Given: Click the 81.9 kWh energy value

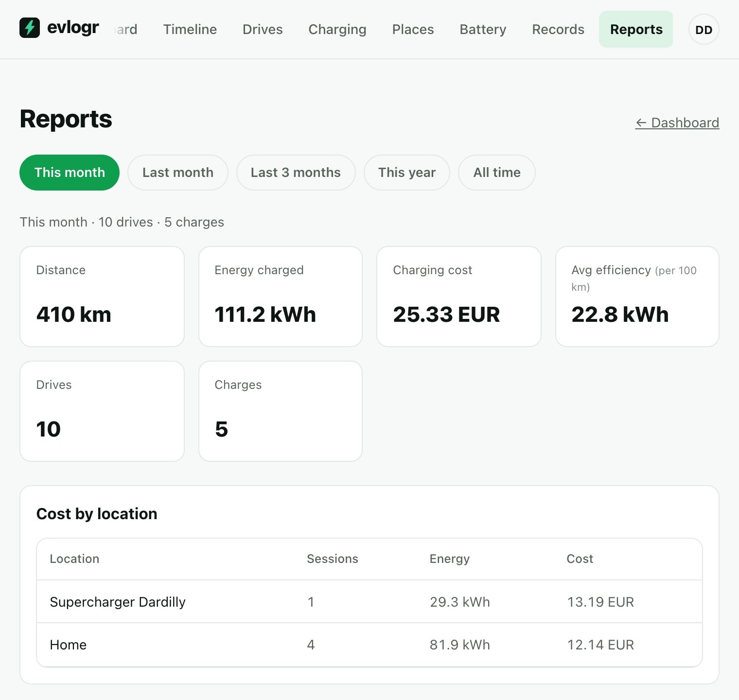Looking at the screenshot, I should coord(460,645).
